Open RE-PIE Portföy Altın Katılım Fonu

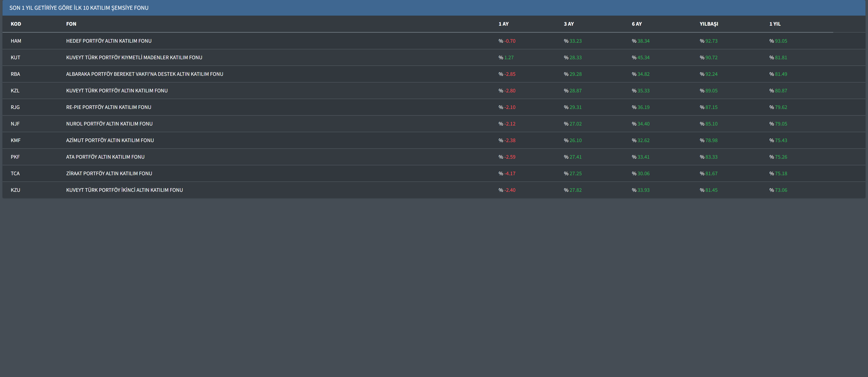108,107
